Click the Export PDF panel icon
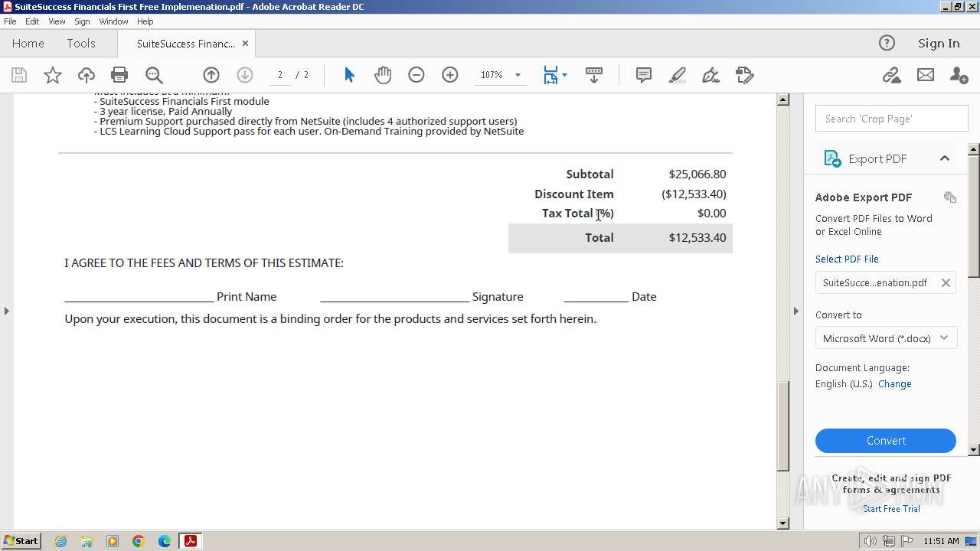Viewport: 980px width, 551px height. (832, 158)
